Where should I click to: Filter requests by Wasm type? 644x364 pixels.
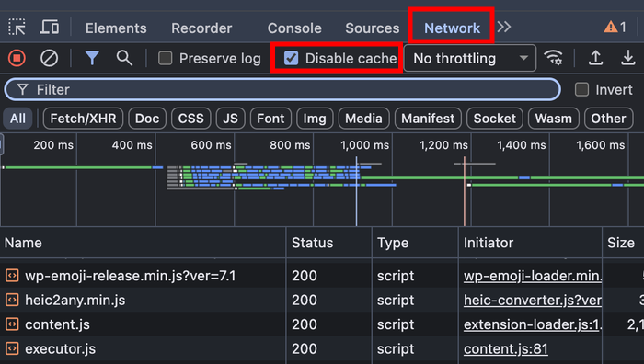tap(553, 119)
